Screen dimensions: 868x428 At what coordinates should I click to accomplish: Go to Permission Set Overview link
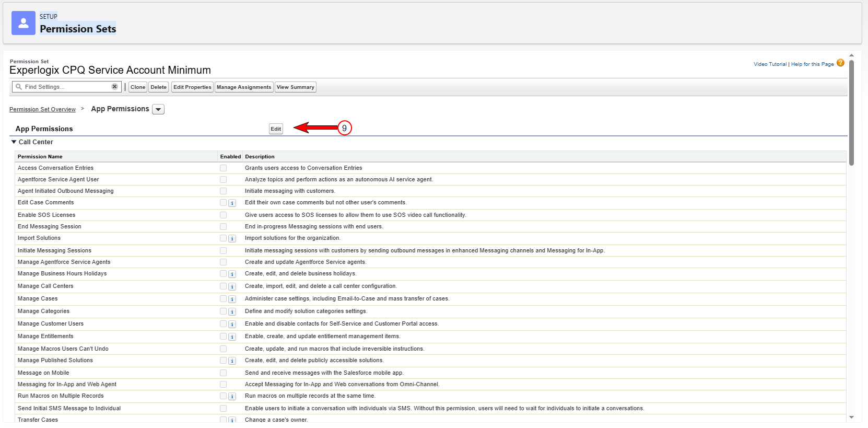coord(42,109)
